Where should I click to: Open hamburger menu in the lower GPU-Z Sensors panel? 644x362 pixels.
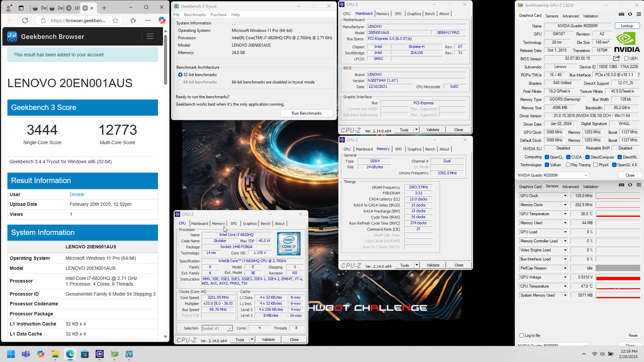[639, 185]
